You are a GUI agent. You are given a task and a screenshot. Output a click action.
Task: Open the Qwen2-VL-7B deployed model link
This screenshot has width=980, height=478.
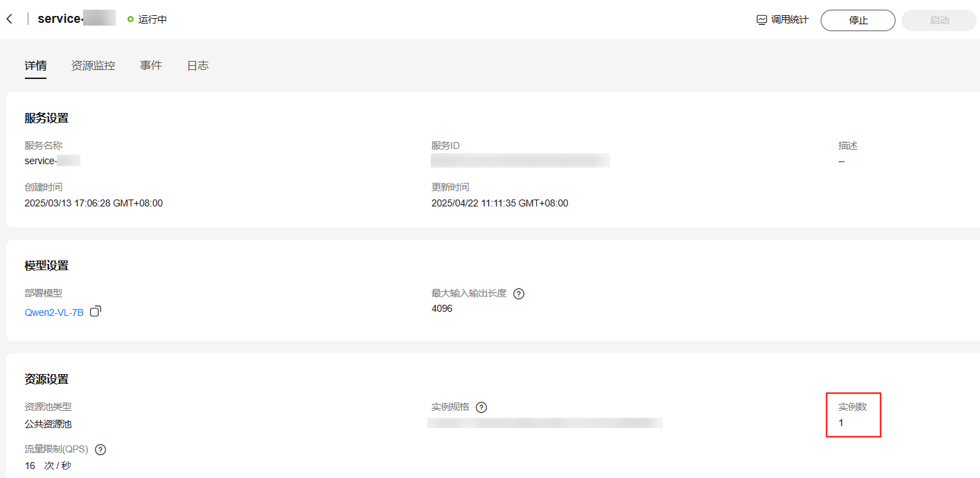pyautogui.click(x=54, y=312)
